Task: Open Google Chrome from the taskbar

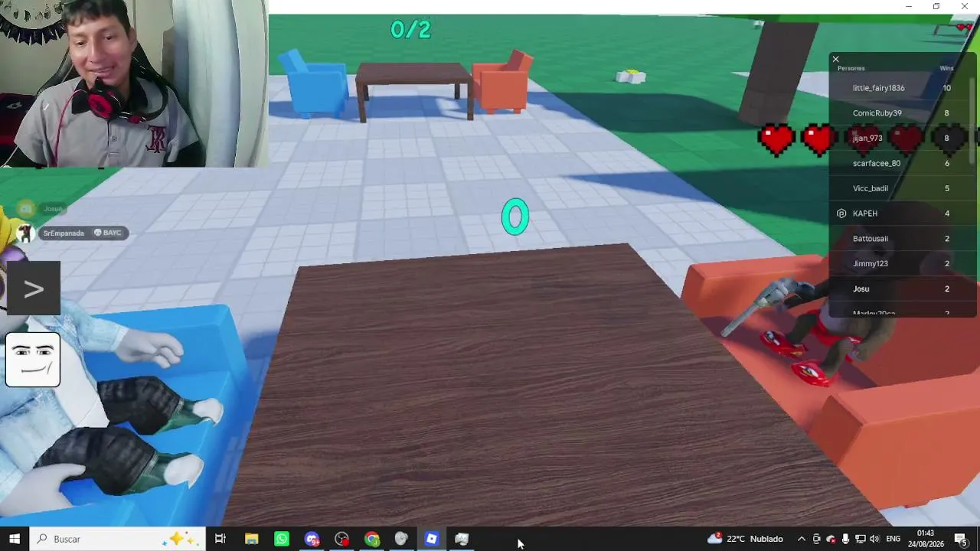Action: (x=372, y=539)
